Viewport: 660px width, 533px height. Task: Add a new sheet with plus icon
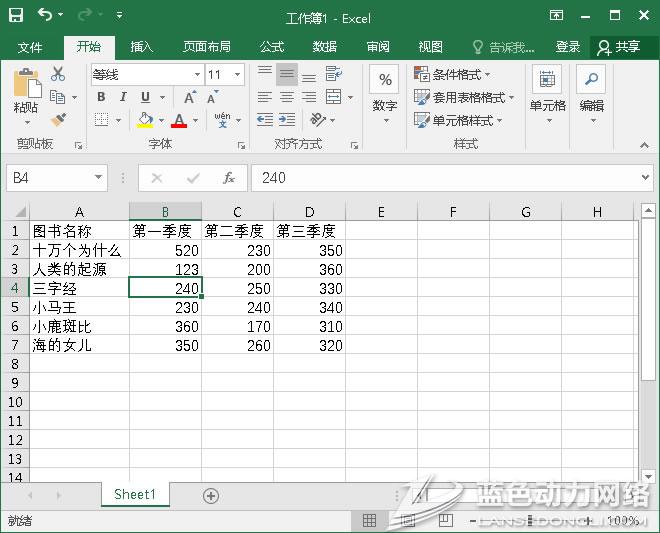point(211,495)
